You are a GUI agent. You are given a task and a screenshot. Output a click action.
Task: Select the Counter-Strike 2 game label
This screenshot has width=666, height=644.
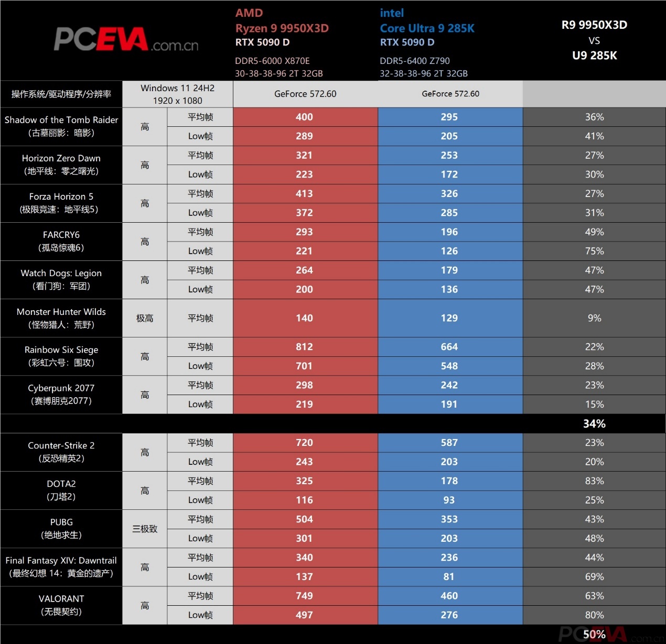coord(61,452)
